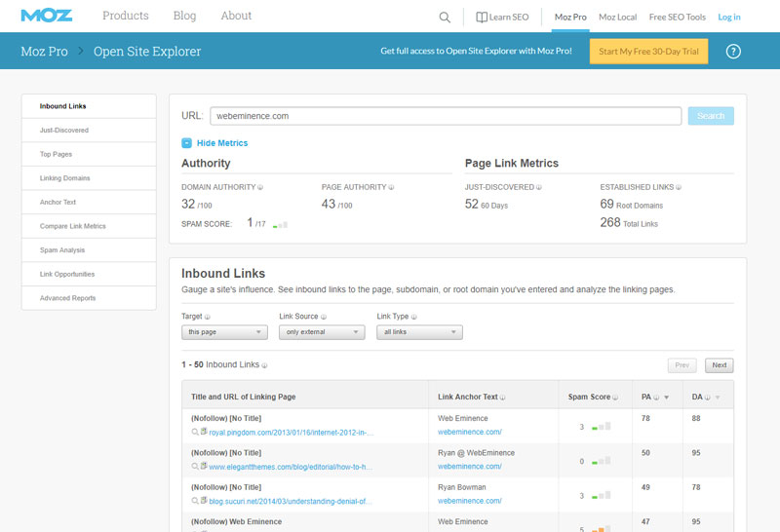Click webeminence.com link under 'Ryan Bowman'
The height and width of the screenshot is (532, 780).
(x=470, y=501)
